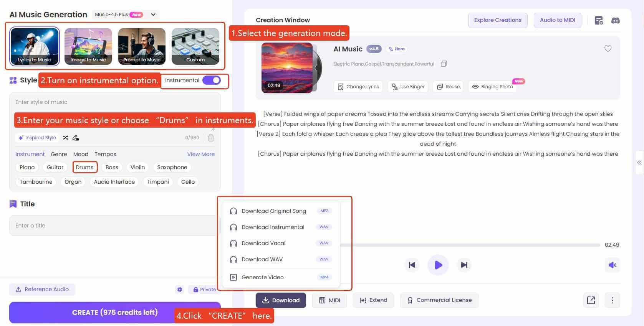Select Lyrics to Music mode

tap(35, 46)
